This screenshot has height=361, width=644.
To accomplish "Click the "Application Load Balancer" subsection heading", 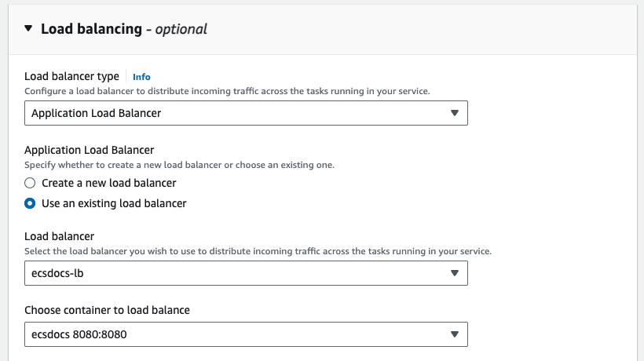I will (x=89, y=150).
